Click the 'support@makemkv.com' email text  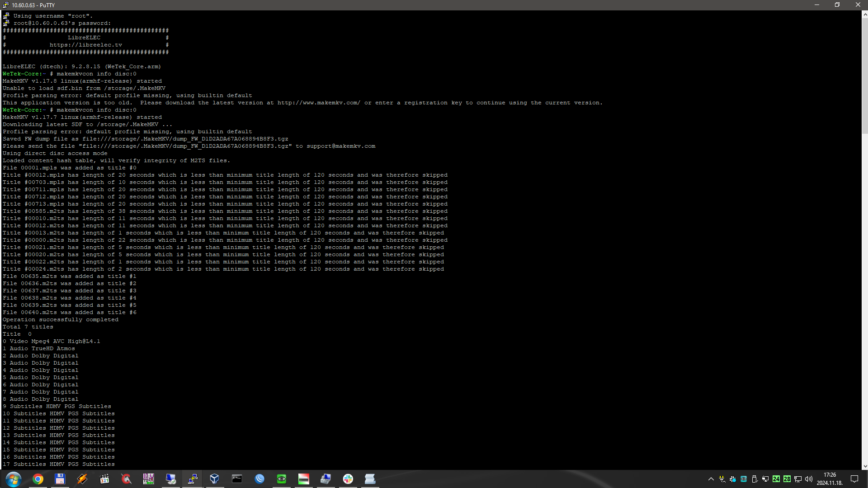pyautogui.click(x=341, y=146)
